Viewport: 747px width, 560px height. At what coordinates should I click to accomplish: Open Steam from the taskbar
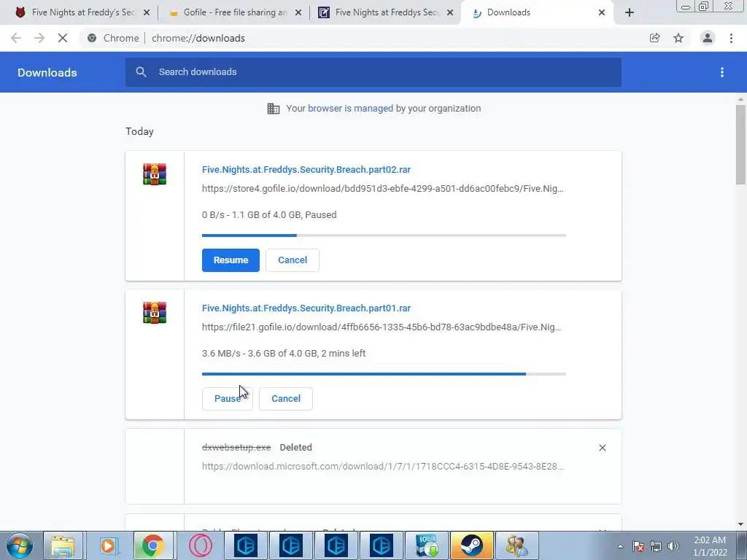pos(471,545)
